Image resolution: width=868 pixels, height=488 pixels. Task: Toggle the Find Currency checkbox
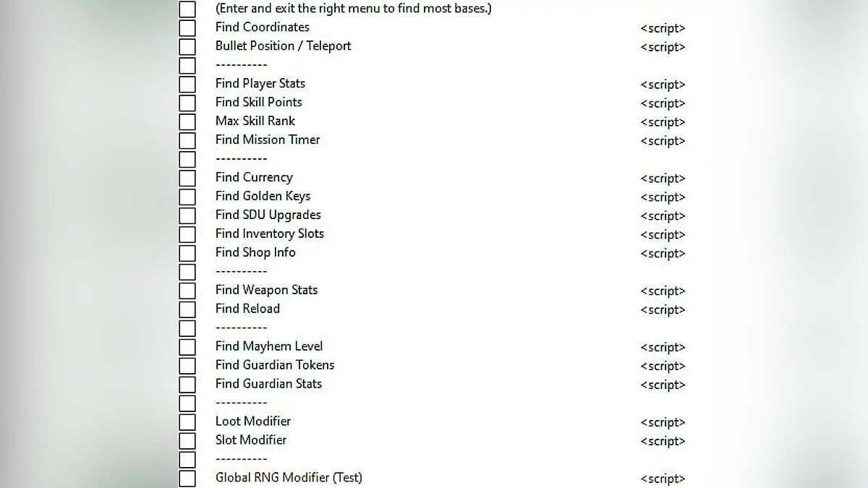187,179
